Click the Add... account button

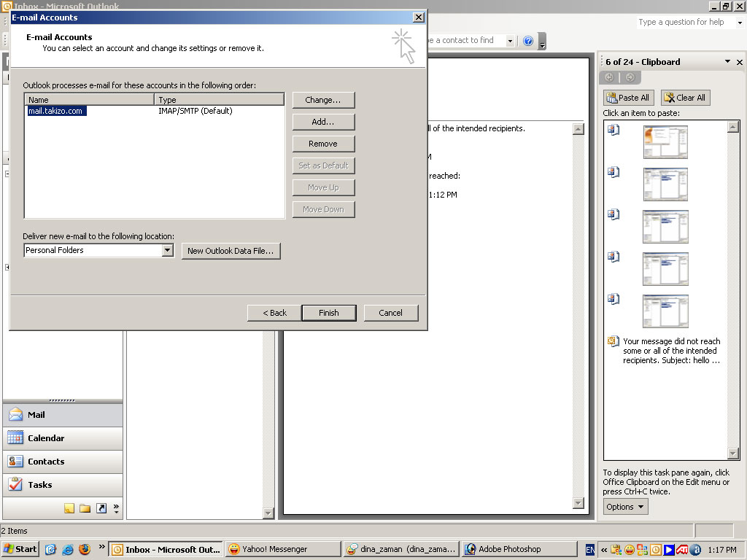tap(323, 122)
